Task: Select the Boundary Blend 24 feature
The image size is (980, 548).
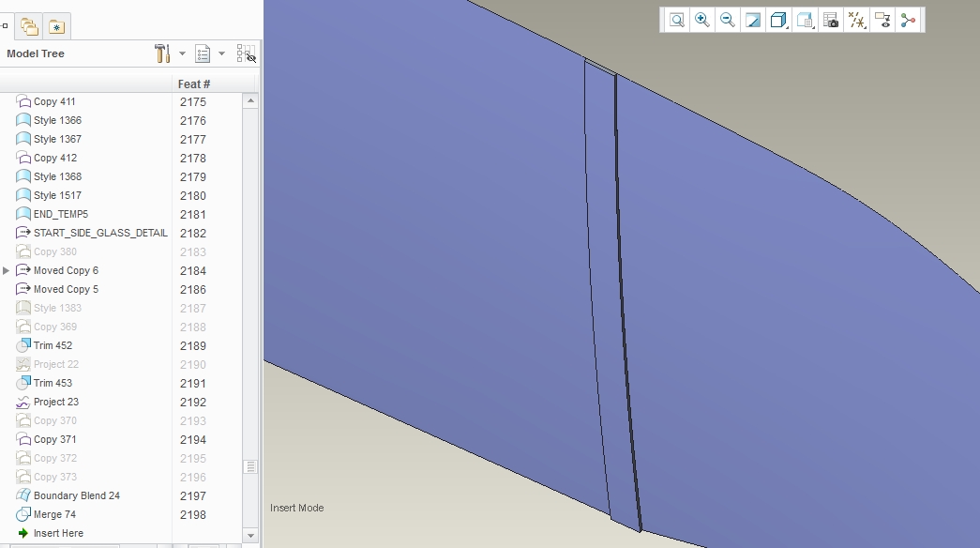Action: (x=77, y=495)
